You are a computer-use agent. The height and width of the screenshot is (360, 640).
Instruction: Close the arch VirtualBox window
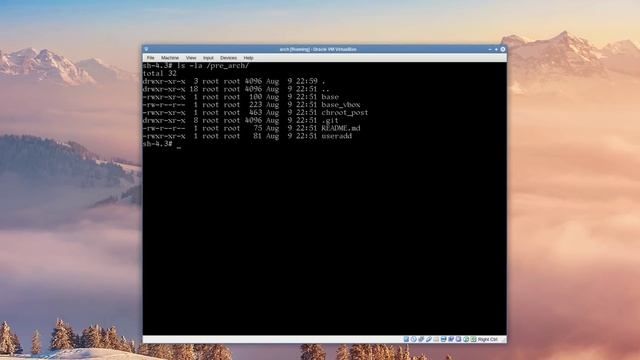click(x=503, y=49)
